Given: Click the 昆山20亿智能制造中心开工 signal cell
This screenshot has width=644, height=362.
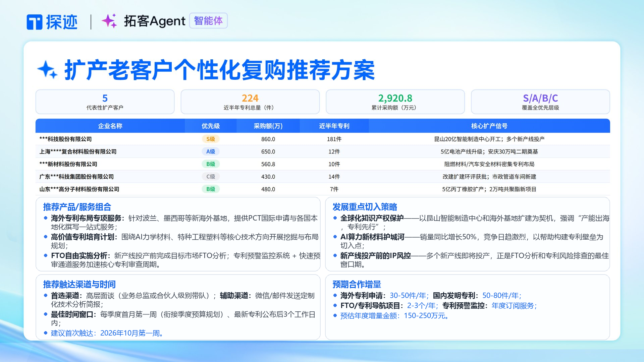Looking at the screenshot, I should click(x=489, y=139).
